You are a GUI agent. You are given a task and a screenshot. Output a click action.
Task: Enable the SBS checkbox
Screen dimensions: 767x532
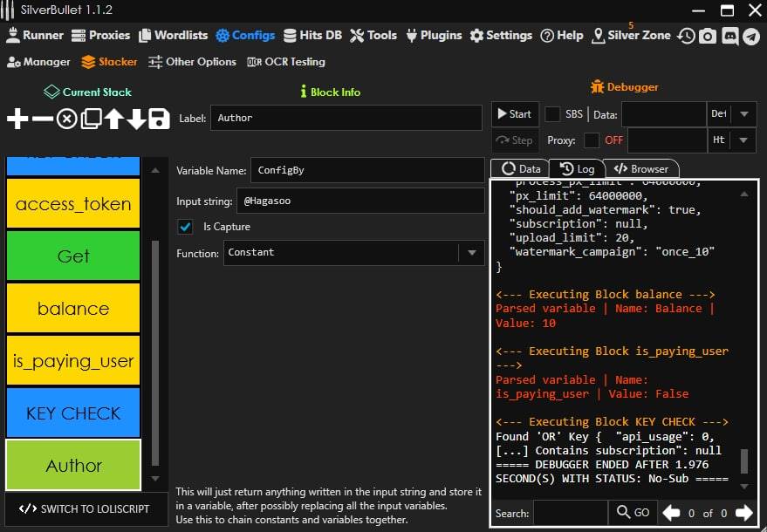pos(553,114)
